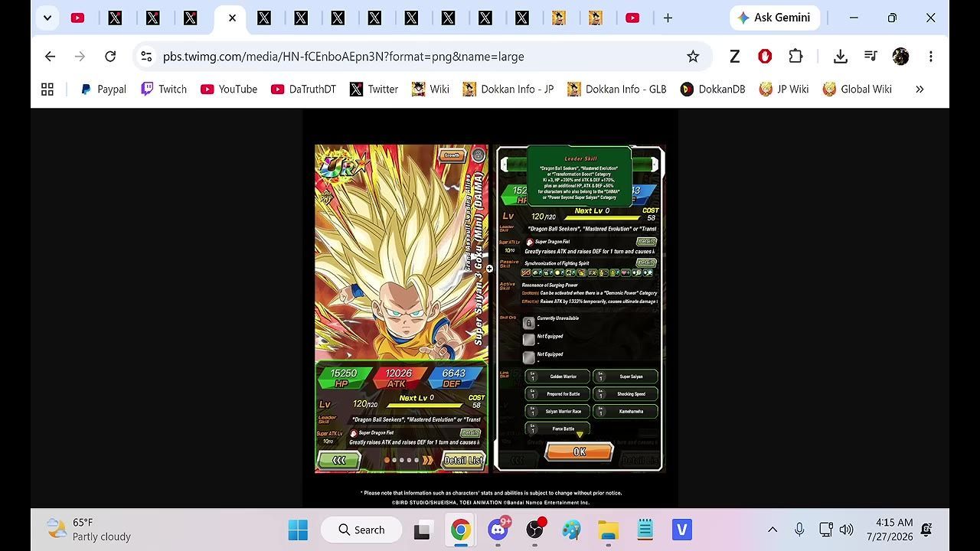The width and height of the screenshot is (980, 551).
Task: Open the Windows Start menu
Action: click(x=298, y=530)
